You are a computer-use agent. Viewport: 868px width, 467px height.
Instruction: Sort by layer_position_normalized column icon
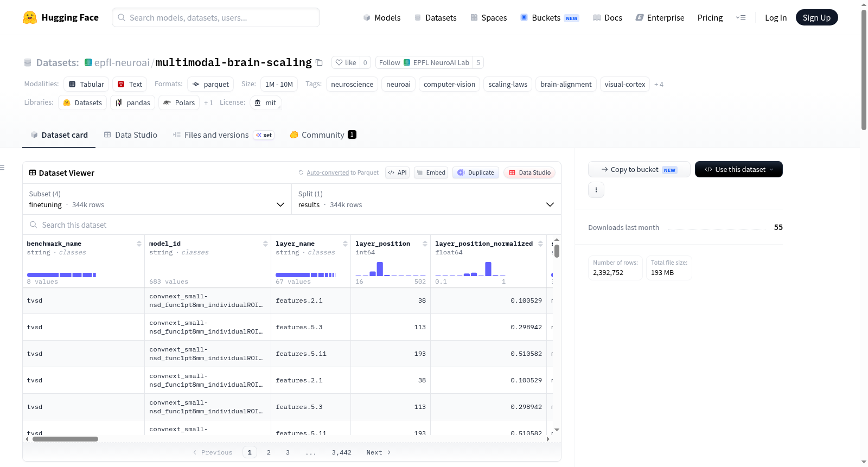coord(540,244)
